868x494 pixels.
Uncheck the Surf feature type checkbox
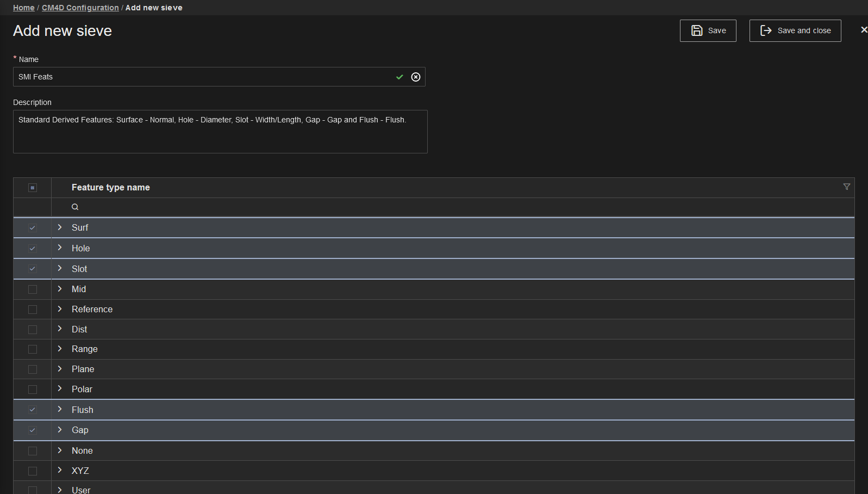(x=33, y=228)
